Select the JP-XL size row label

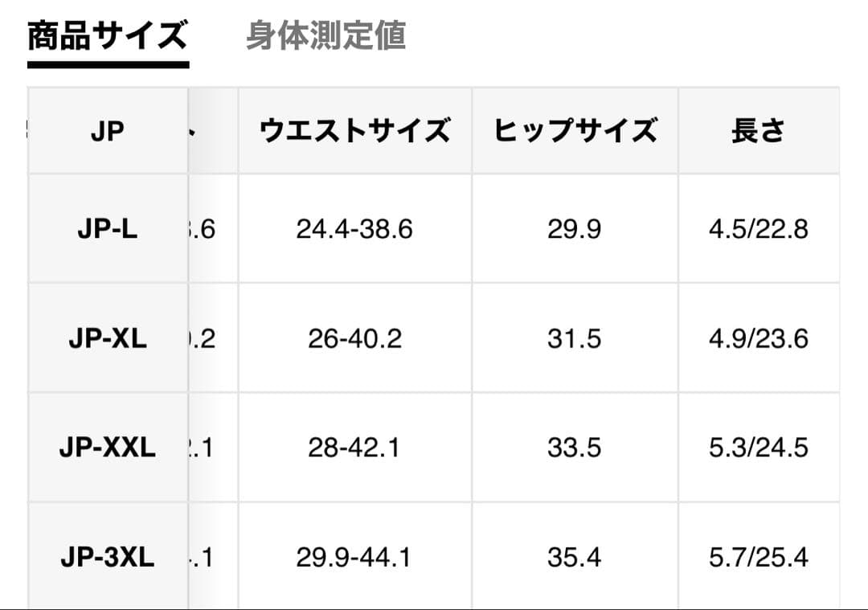pos(108,338)
